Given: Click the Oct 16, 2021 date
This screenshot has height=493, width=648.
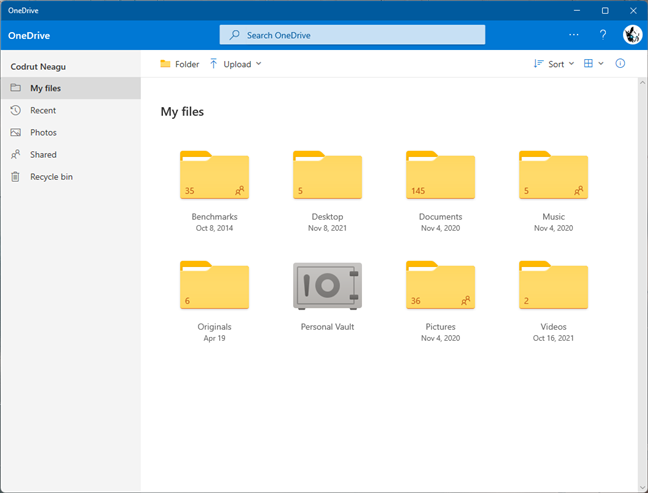Looking at the screenshot, I should click(x=553, y=338).
